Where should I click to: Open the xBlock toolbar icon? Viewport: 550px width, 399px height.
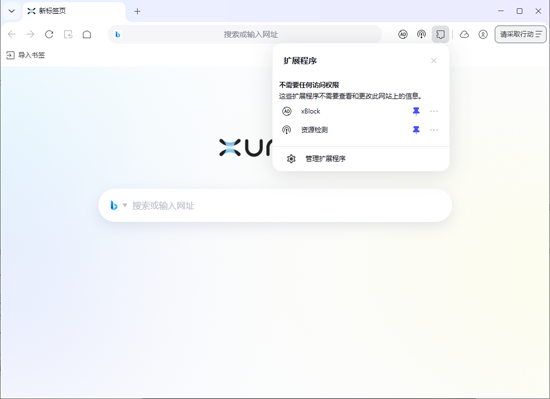pyautogui.click(x=403, y=34)
